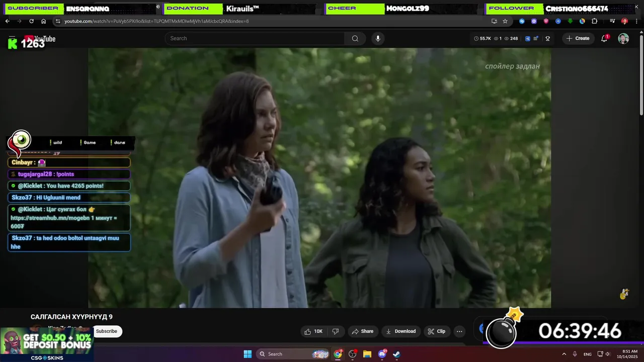This screenshot has width=644, height=362.
Task: Reload the current YouTube page
Action: (x=31, y=21)
